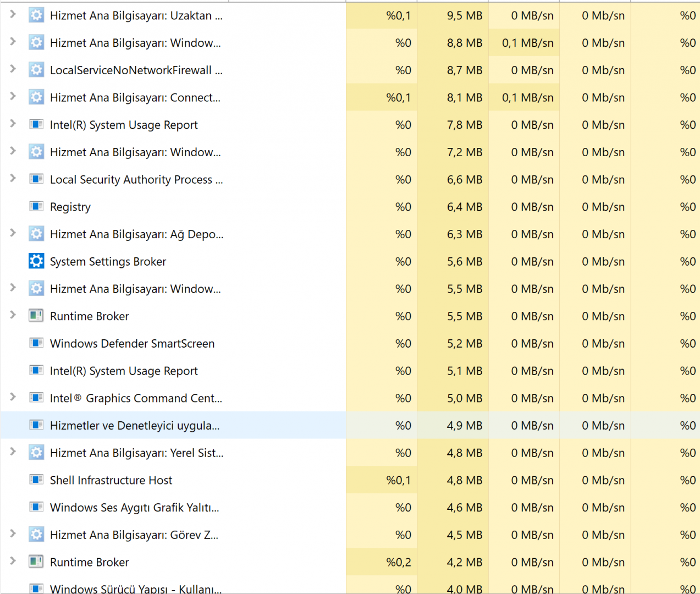Select the Windows Defender SmartScreen row name
The image size is (700, 594).
coord(132,344)
